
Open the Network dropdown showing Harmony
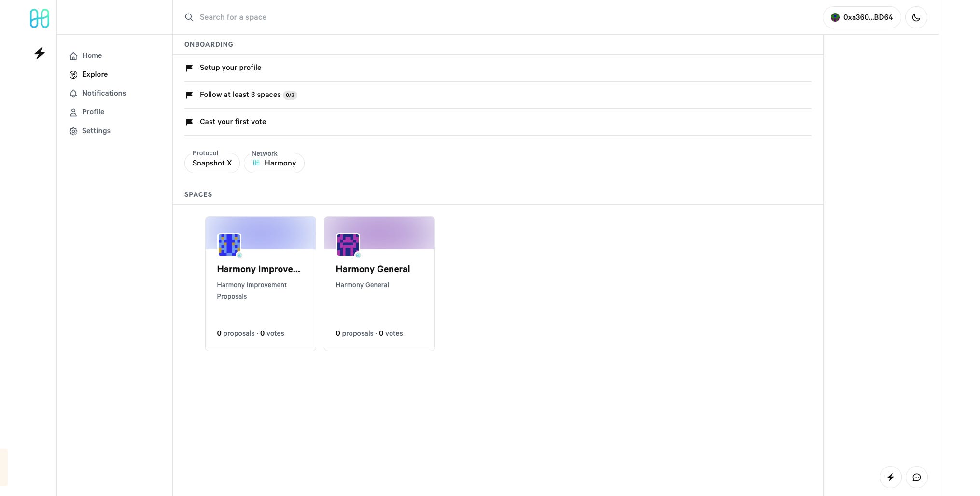coord(274,163)
